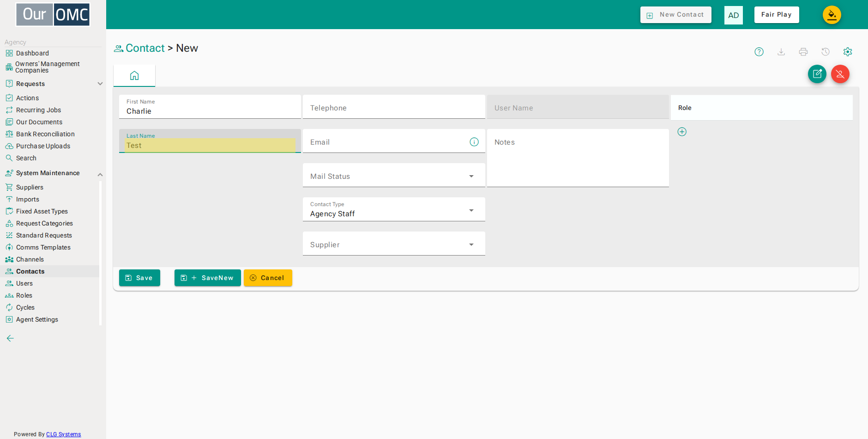Open the Contact Type dropdown

point(394,209)
